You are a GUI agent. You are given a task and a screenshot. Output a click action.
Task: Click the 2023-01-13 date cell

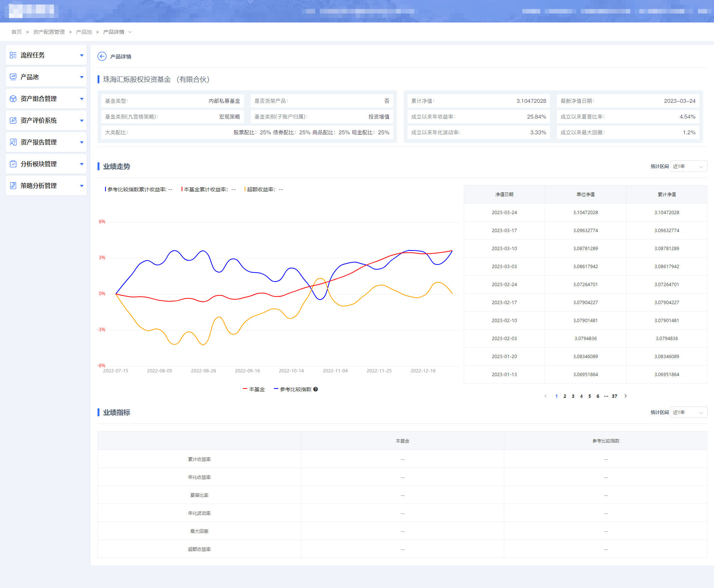[x=504, y=375]
